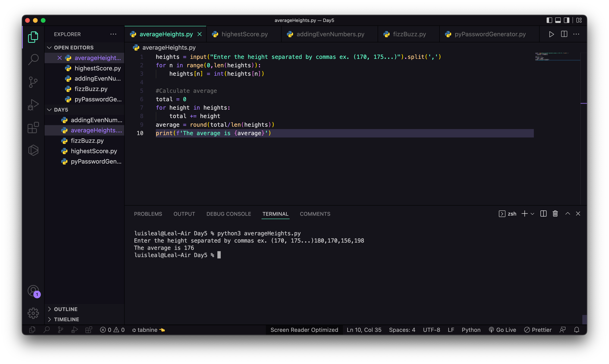Open the Accounts menu with badge
The image size is (609, 364).
pyautogui.click(x=34, y=291)
